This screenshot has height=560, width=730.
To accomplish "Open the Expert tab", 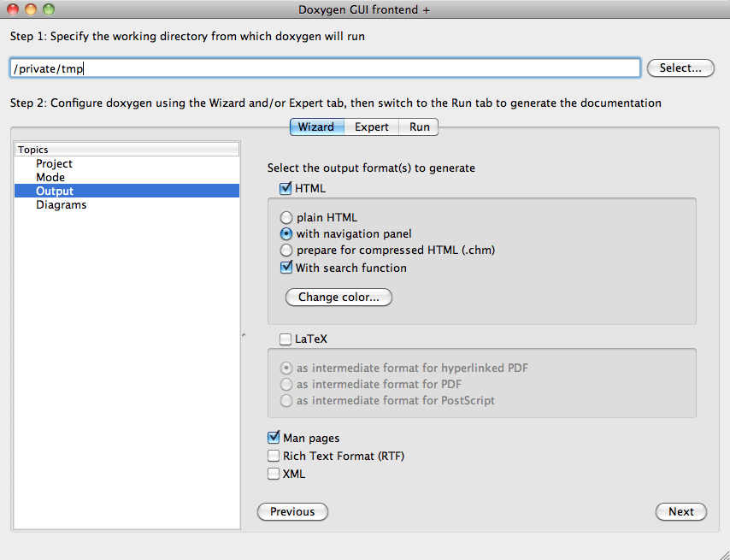I will coord(372,127).
